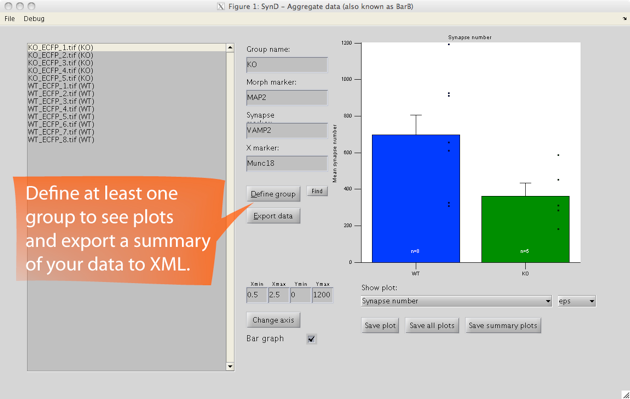Click the Define group button

click(273, 194)
